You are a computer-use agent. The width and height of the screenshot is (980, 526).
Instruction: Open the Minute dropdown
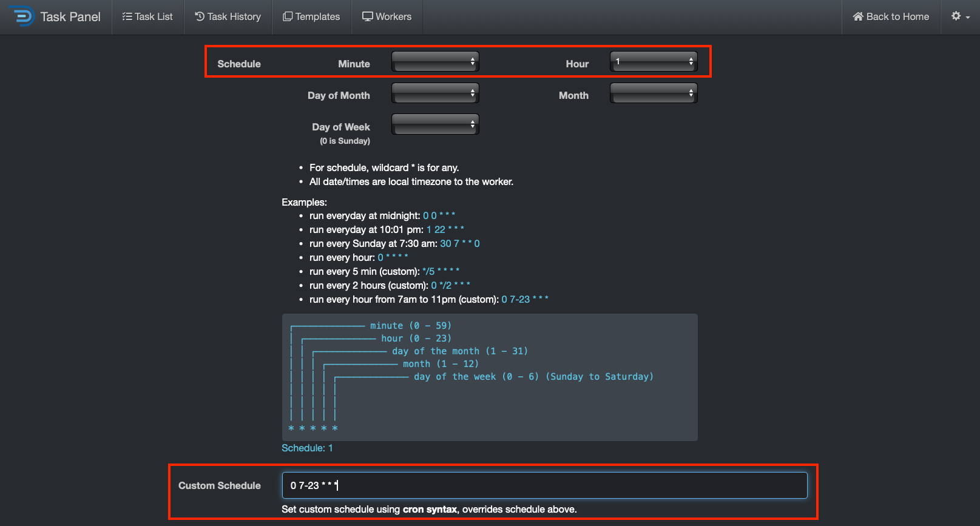tap(435, 61)
